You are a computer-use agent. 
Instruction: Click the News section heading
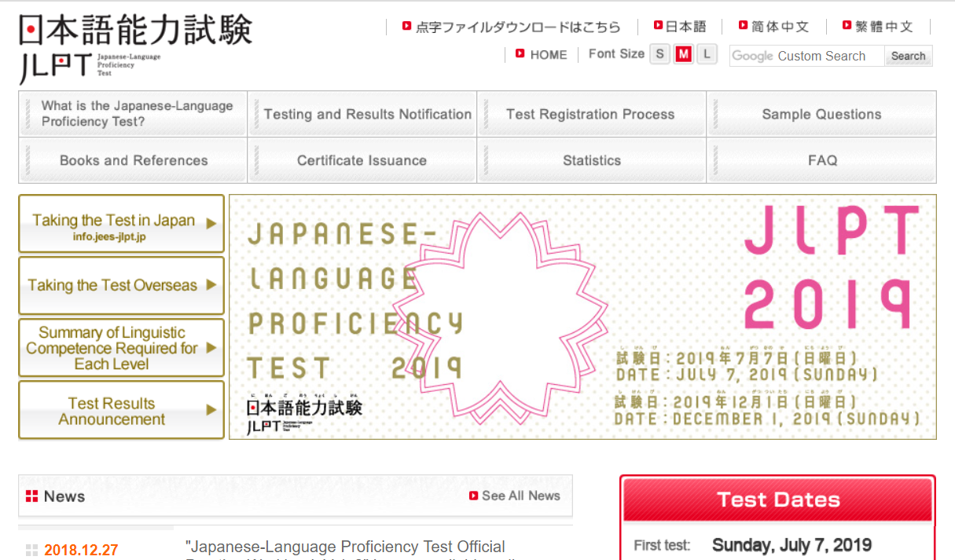64,496
